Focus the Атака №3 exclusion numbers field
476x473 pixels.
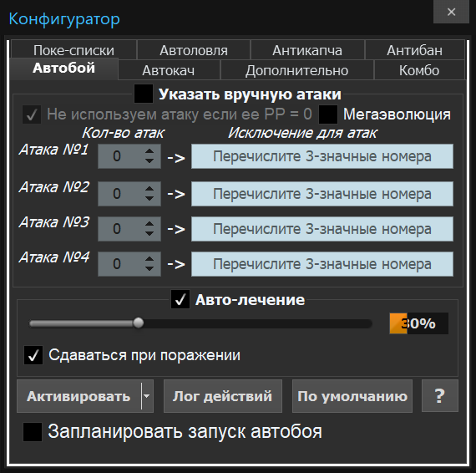322,229
